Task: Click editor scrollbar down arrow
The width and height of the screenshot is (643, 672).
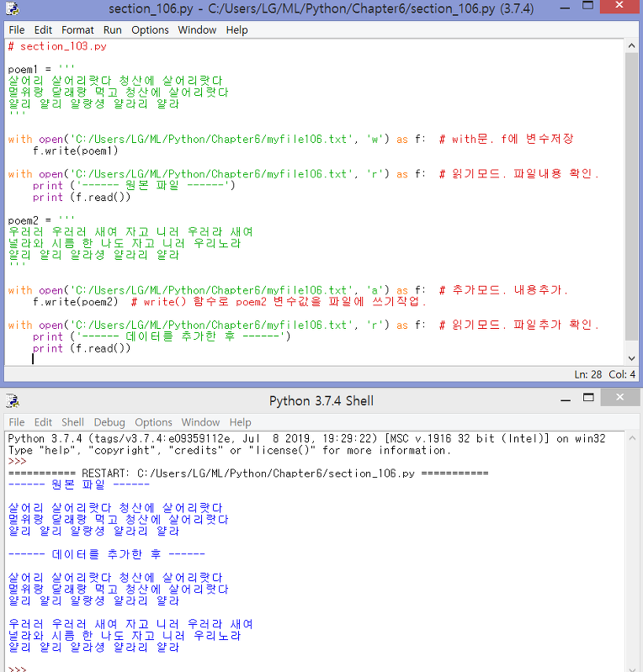Action: pyautogui.click(x=631, y=358)
